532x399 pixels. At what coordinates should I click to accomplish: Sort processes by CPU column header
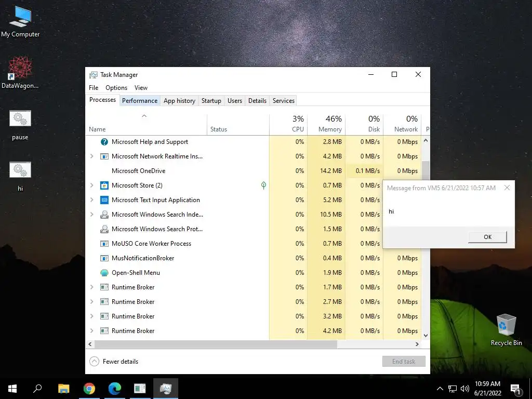(x=288, y=124)
